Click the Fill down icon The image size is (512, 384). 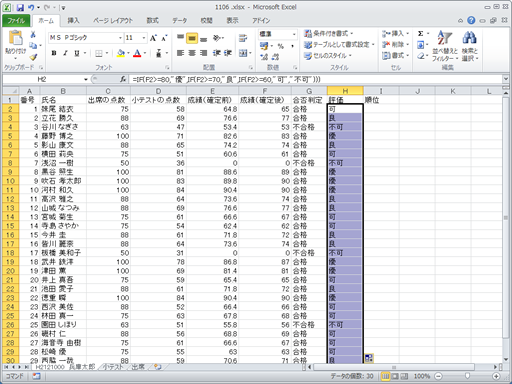click(x=421, y=45)
